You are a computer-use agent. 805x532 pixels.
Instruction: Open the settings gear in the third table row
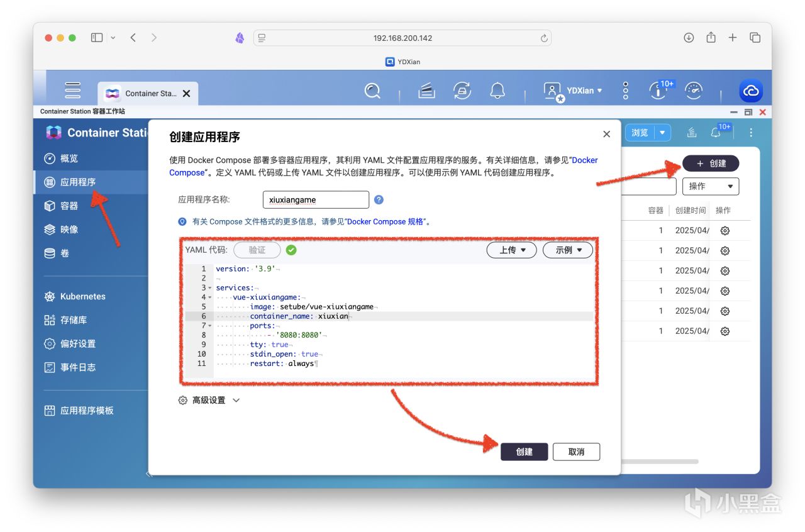click(x=724, y=271)
